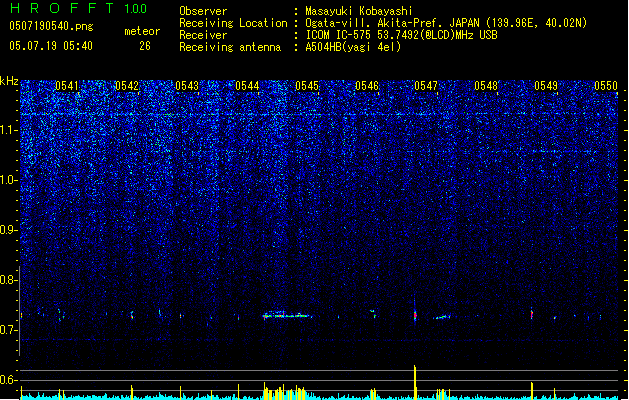
Task: Click the 'Receiving antenna' label
Action: point(230,47)
